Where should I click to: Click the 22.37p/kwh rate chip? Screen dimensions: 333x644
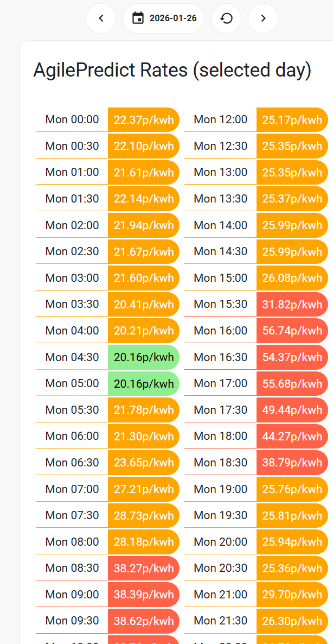pyautogui.click(x=144, y=119)
